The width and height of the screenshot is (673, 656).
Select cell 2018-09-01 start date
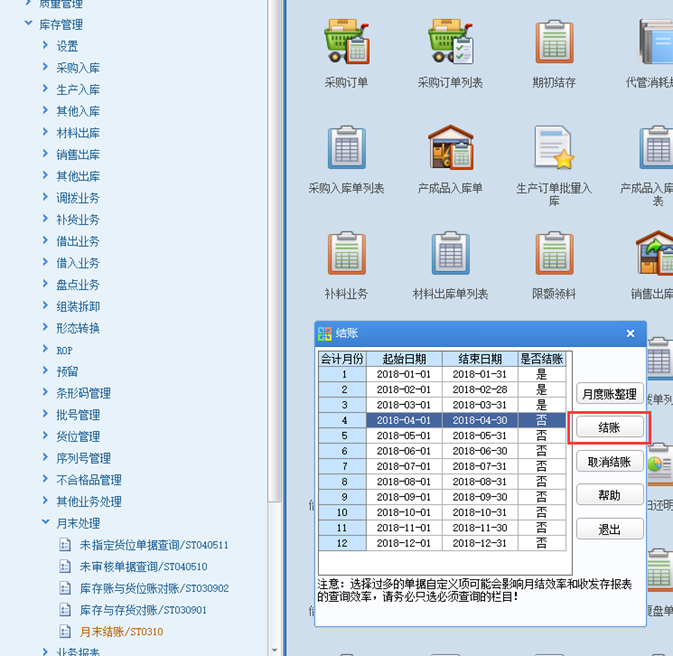(404, 497)
